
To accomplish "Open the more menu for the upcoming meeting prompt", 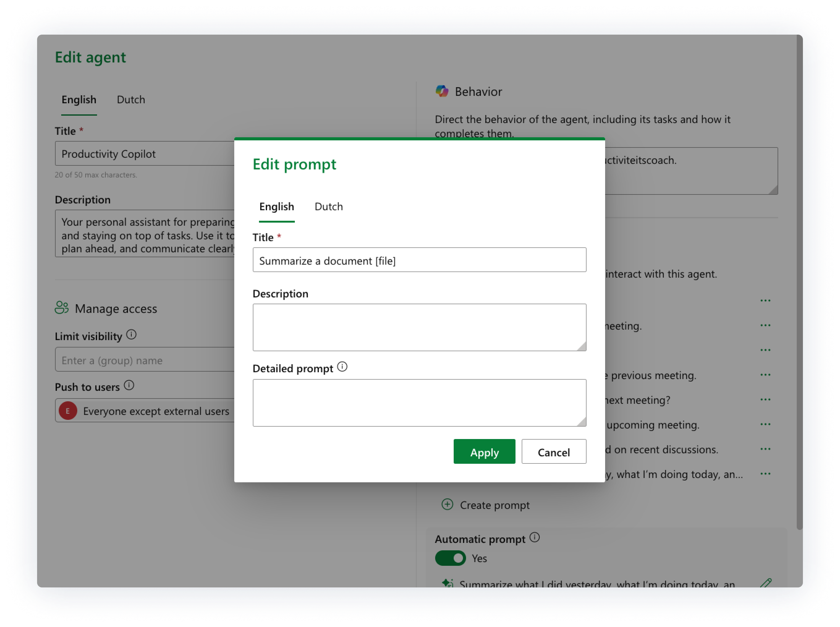I will coord(765,424).
